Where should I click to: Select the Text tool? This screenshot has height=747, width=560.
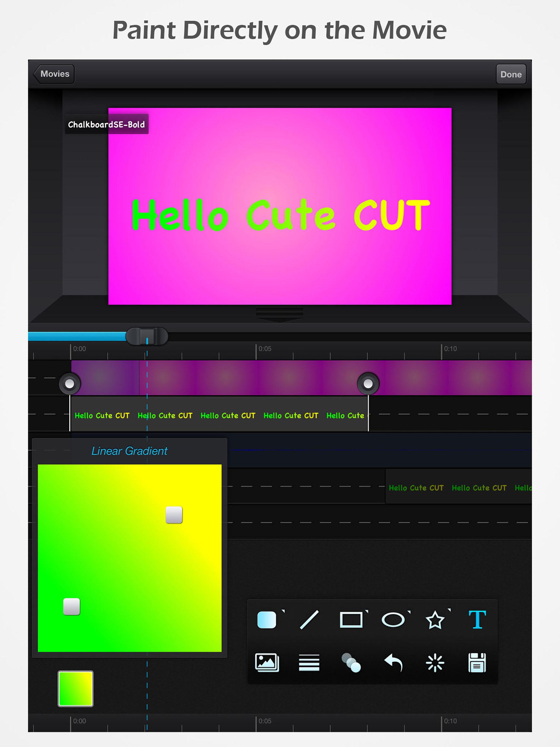[478, 621]
